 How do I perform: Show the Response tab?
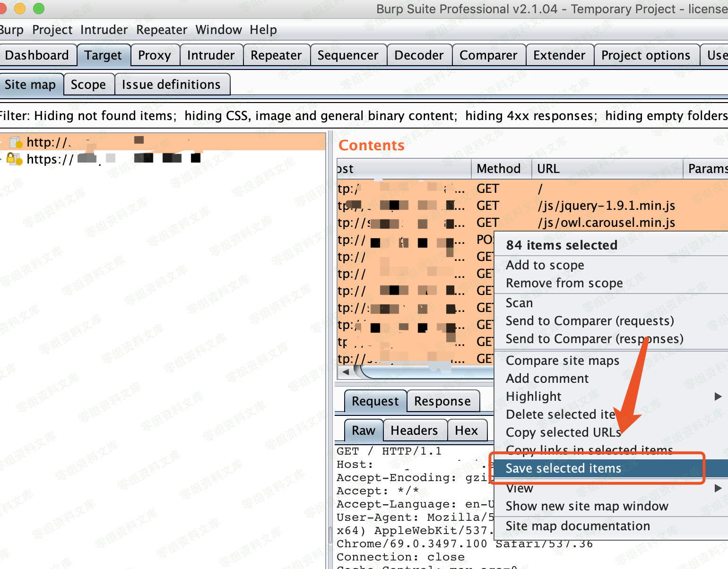[x=442, y=401]
